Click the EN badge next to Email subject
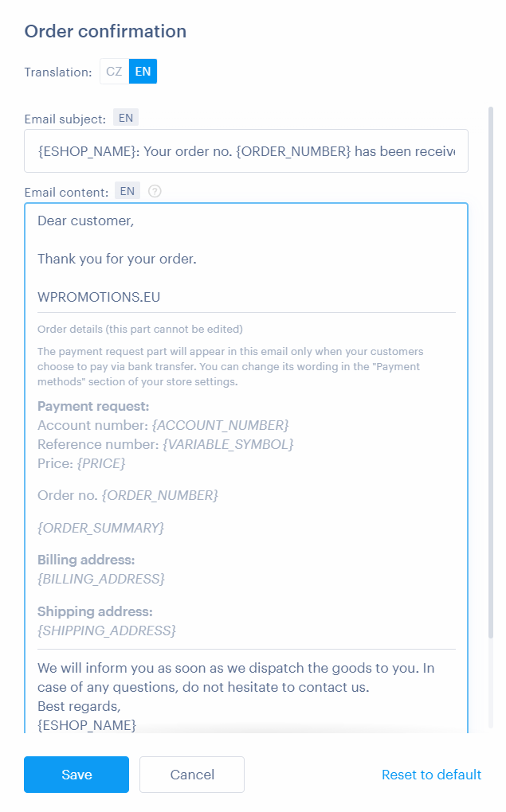 coord(125,118)
